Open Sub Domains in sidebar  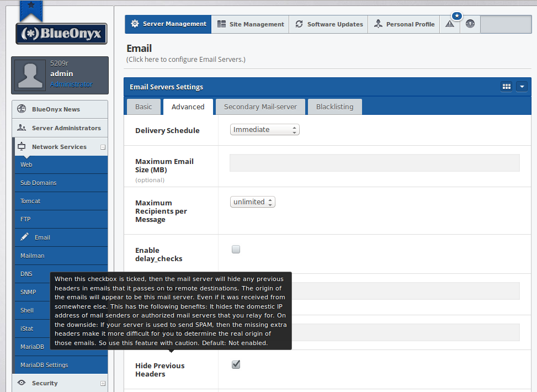point(61,183)
